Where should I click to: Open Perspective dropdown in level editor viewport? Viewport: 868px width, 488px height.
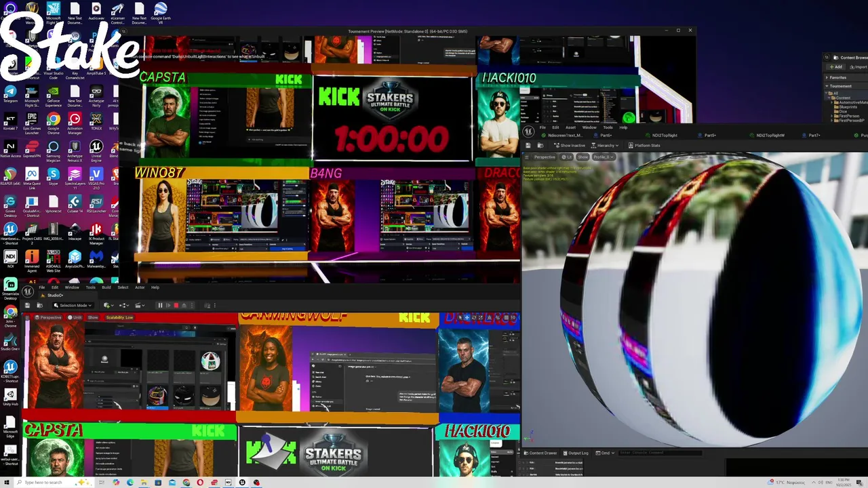pos(49,317)
